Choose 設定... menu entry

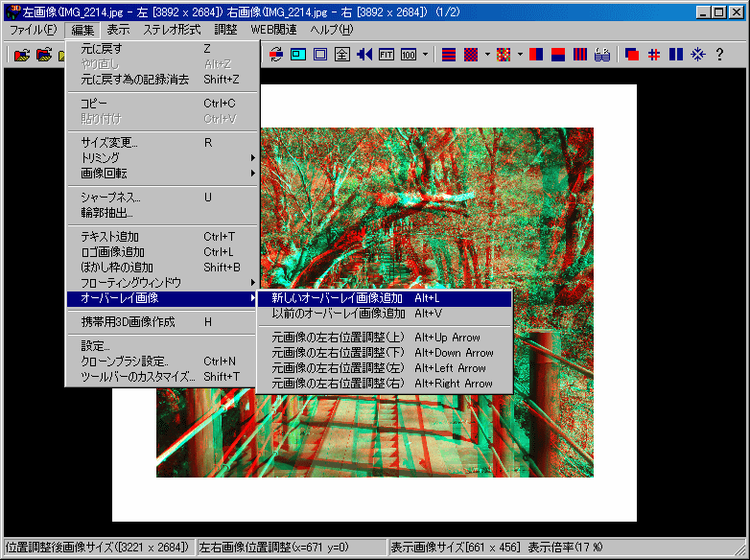[x=163, y=346]
